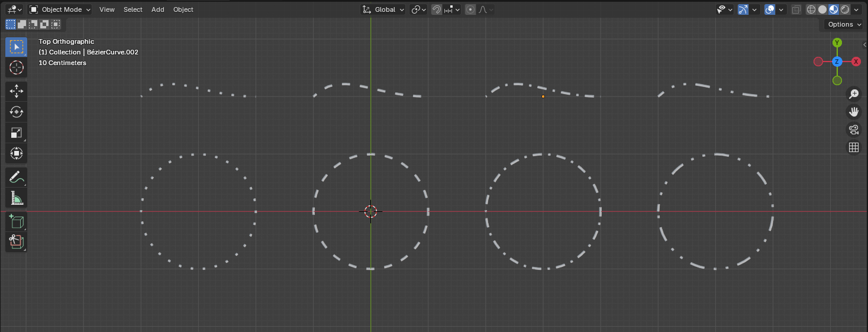Open the transform pivot point dropdown
The height and width of the screenshot is (332, 868).
pyautogui.click(x=419, y=9)
